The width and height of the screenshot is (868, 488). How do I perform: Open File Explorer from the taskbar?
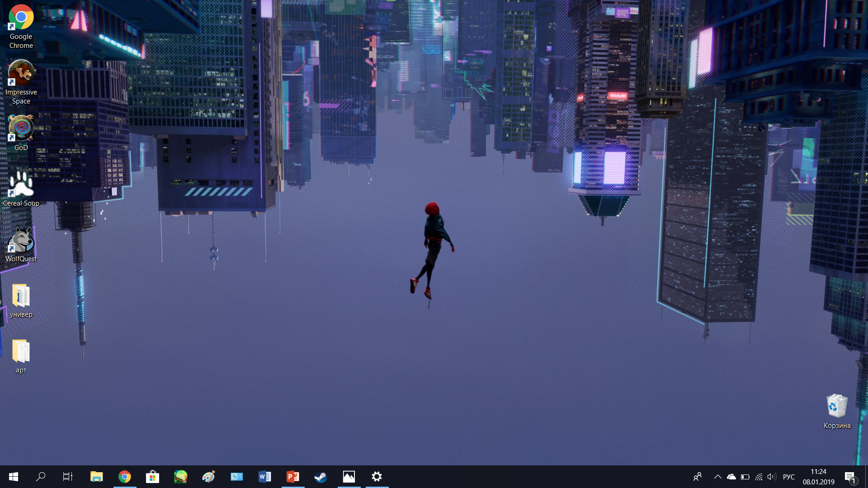[96, 477]
